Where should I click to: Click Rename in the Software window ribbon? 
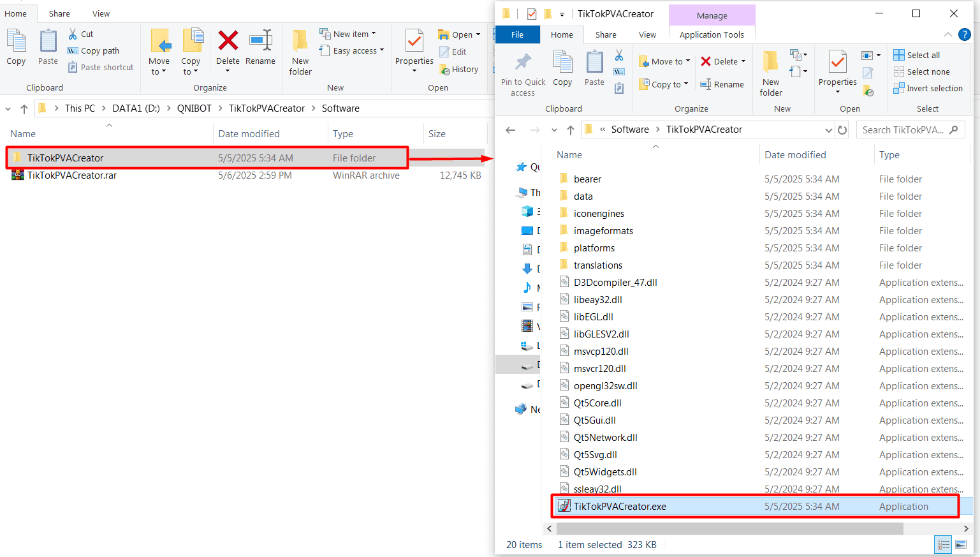(260, 48)
